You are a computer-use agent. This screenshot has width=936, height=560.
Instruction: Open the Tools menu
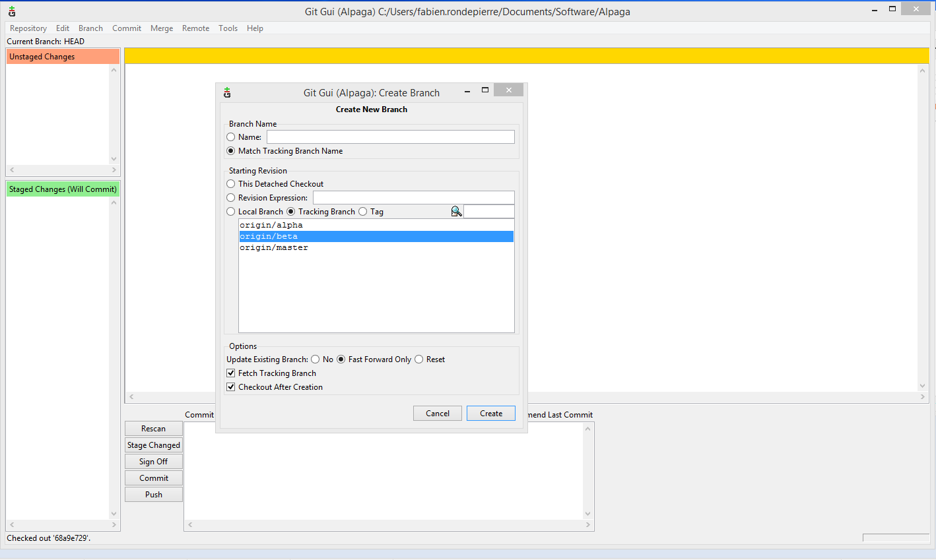click(228, 28)
